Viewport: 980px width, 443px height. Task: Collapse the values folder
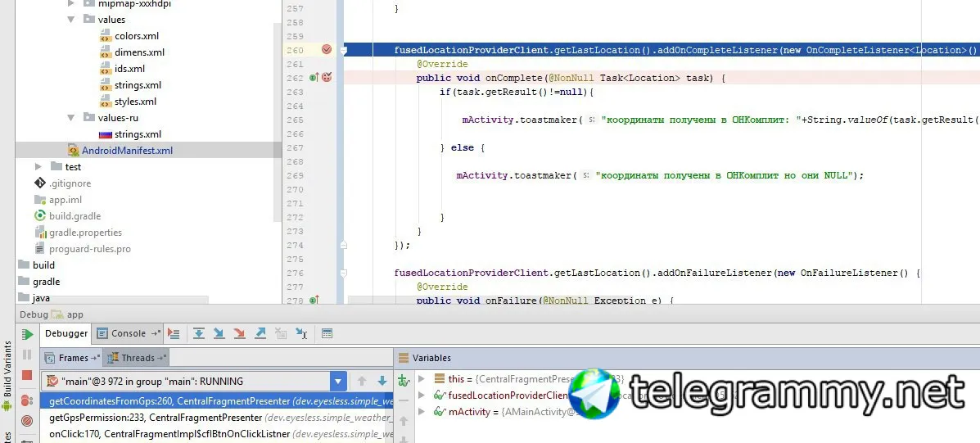coord(71,20)
